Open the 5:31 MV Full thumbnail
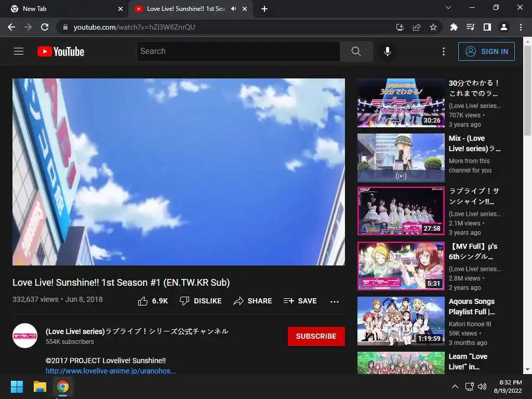The width and height of the screenshot is (532, 399). (401, 266)
